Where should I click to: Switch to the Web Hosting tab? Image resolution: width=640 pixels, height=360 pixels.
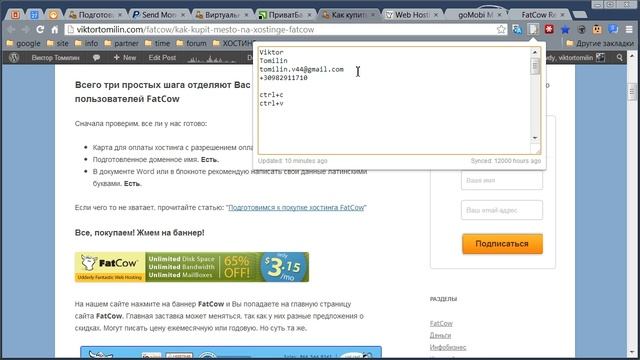tap(411, 15)
